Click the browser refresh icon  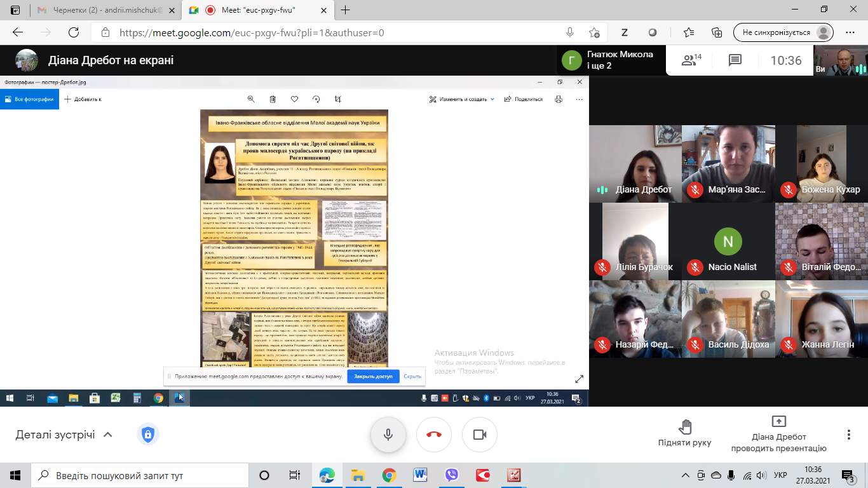(x=74, y=32)
